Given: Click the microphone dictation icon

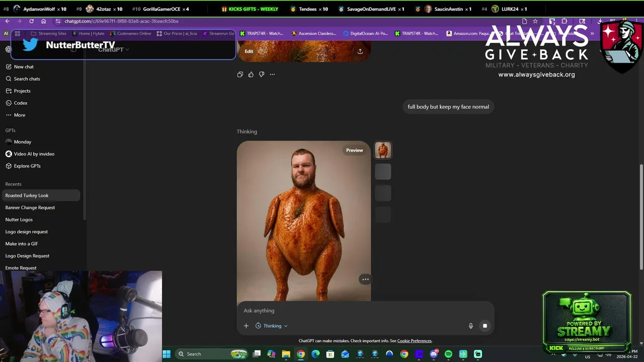Looking at the screenshot, I should point(471,326).
